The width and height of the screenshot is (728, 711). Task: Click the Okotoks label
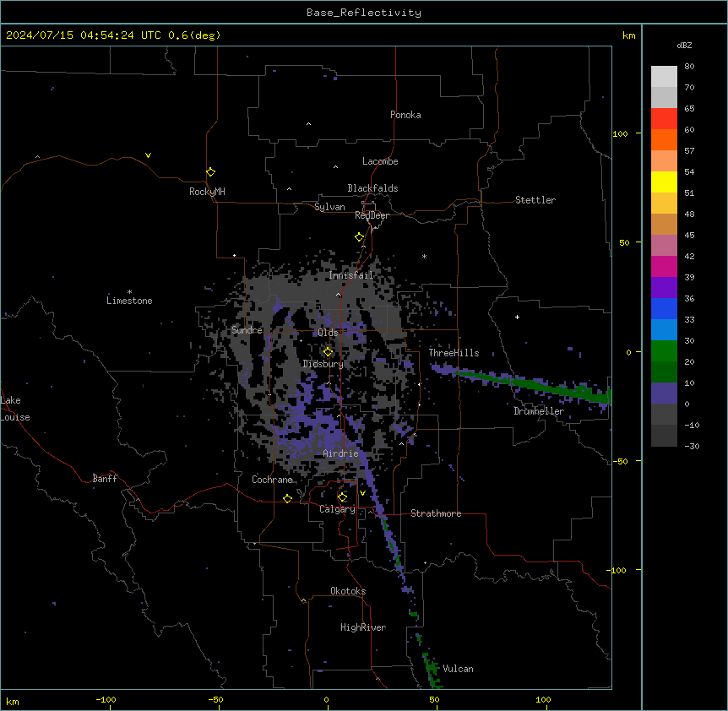point(348,591)
